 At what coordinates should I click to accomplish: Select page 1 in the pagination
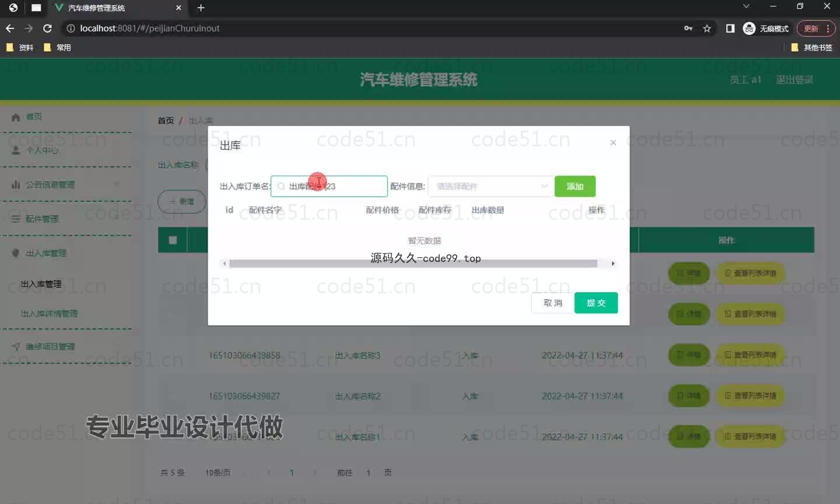pyautogui.click(x=292, y=473)
